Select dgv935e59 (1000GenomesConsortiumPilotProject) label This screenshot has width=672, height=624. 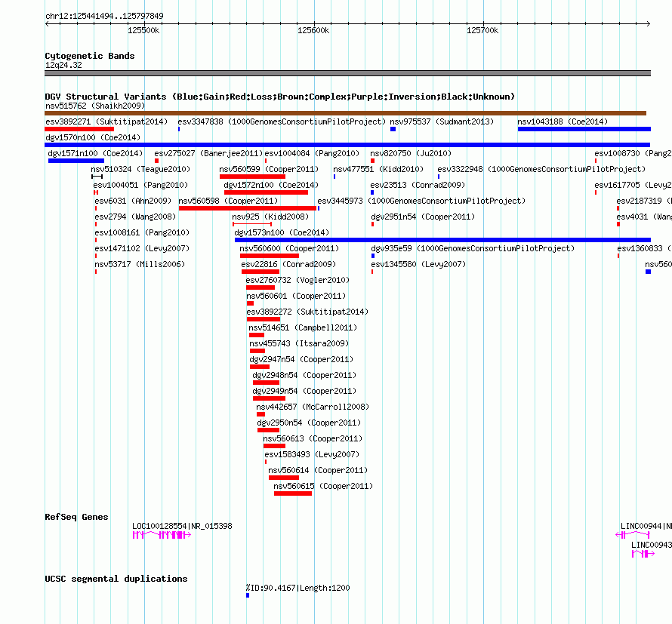pos(473,248)
